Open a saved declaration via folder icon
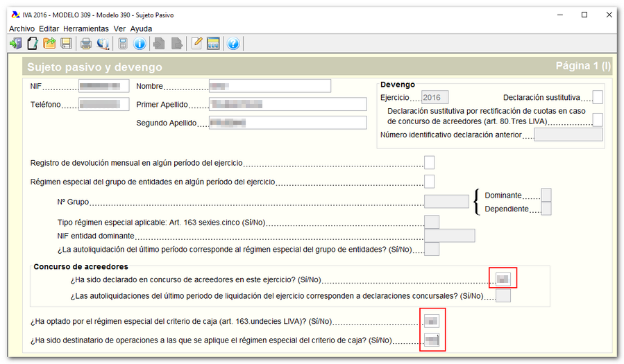The width and height of the screenshot is (624, 364). point(49,44)
